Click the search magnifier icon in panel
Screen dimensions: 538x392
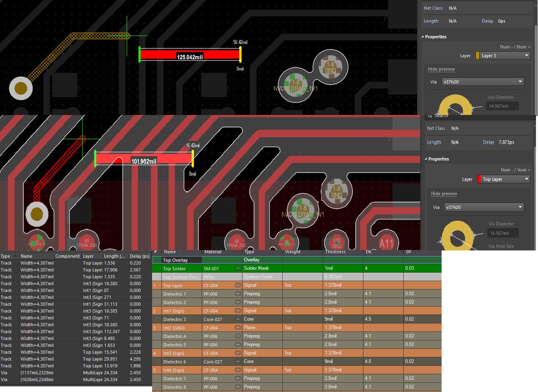[x=430, y=116]
